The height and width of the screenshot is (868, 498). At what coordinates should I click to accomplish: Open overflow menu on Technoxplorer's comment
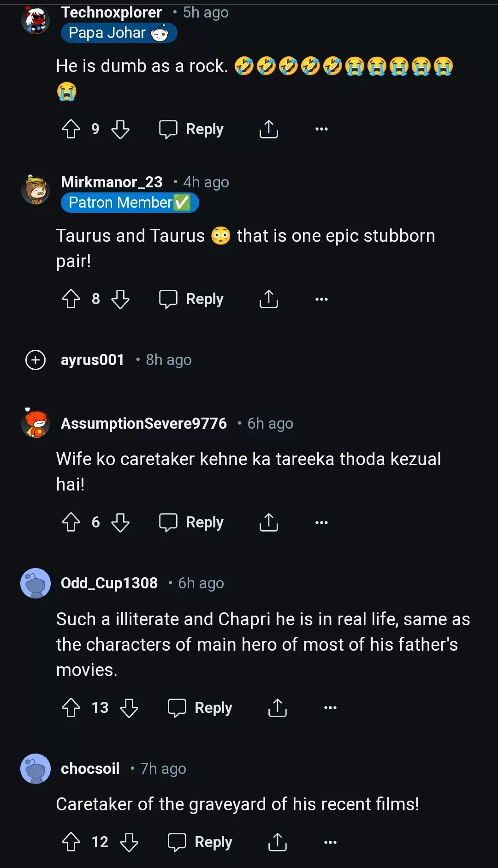point(321,129)
